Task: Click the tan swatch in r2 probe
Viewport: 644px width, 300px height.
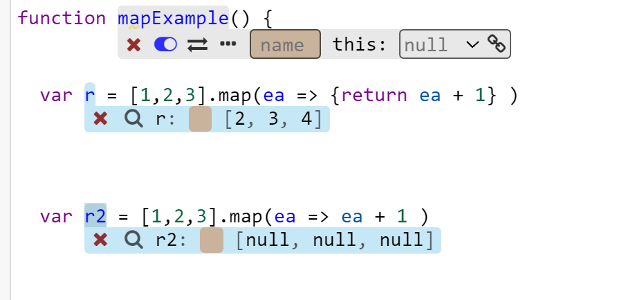Action: click(x=211, y=240)
